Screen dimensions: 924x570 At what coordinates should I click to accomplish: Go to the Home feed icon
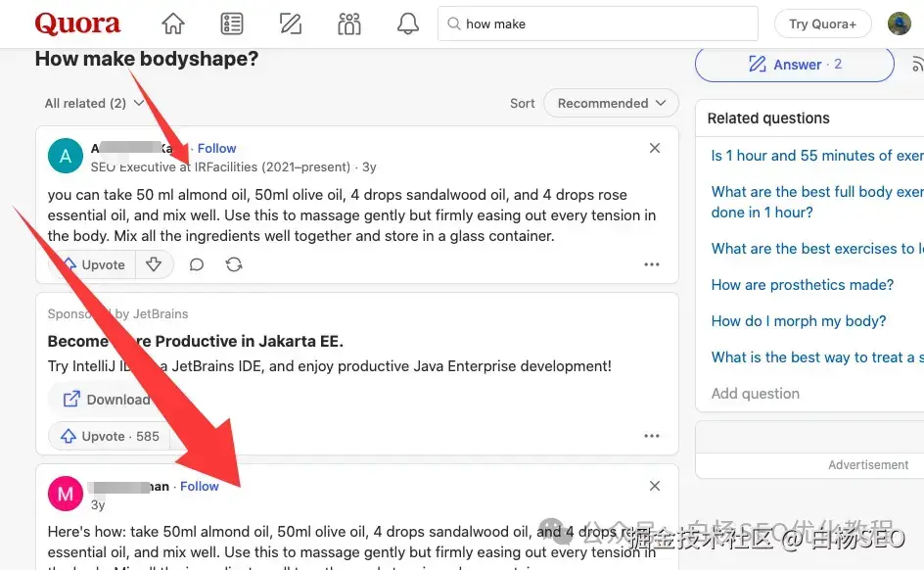173,24
